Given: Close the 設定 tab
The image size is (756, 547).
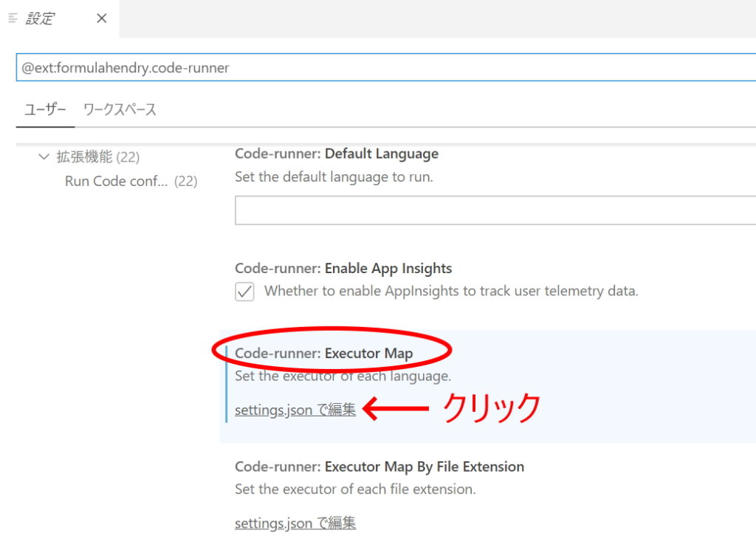Looking at the screenshot, I should 101,18.
